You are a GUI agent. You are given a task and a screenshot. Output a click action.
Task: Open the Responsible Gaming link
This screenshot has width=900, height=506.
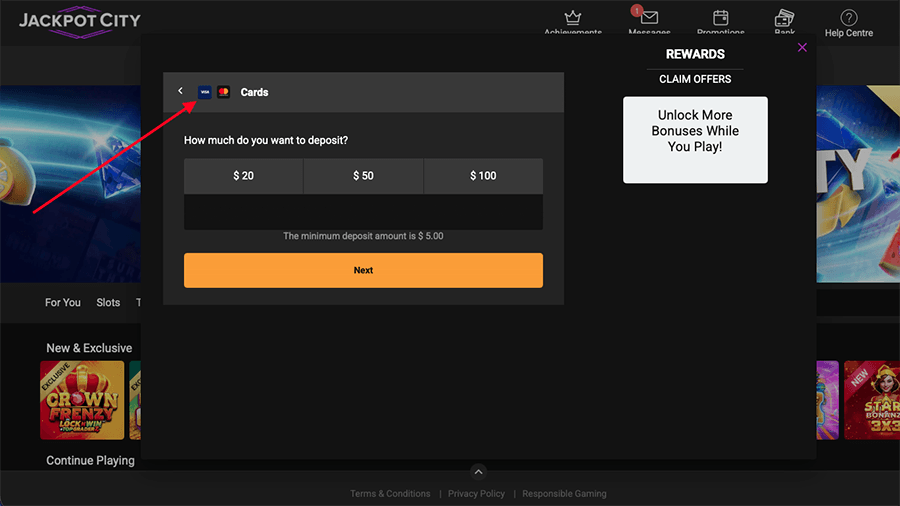point(564,493)
